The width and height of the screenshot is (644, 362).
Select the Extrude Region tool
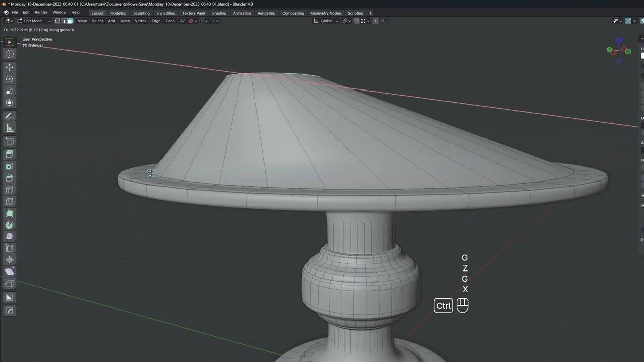[9, 154]
